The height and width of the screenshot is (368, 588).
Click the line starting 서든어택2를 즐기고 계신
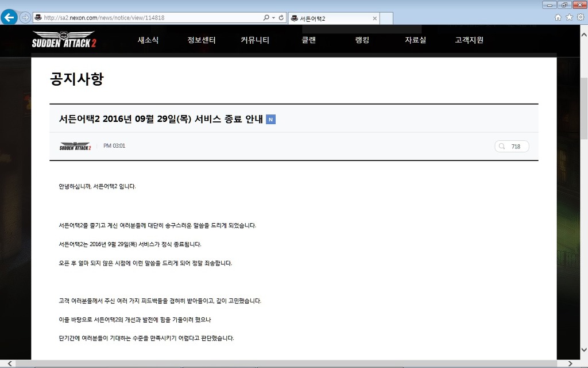click(x=157, y=225)
